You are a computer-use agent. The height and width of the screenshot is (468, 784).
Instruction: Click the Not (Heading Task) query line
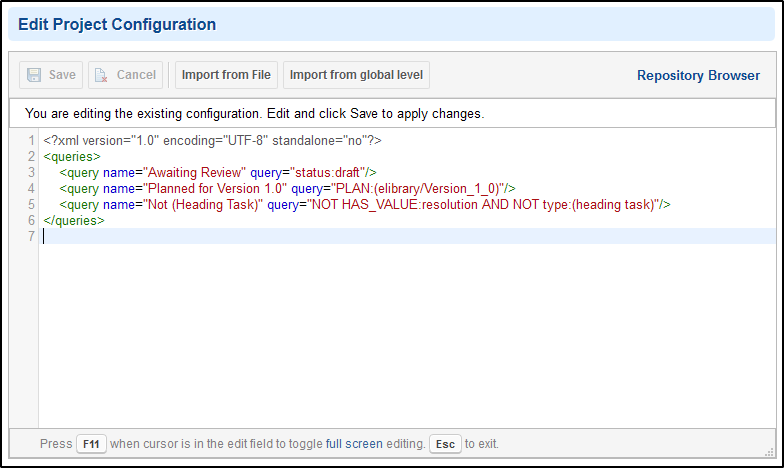[365, 204]
